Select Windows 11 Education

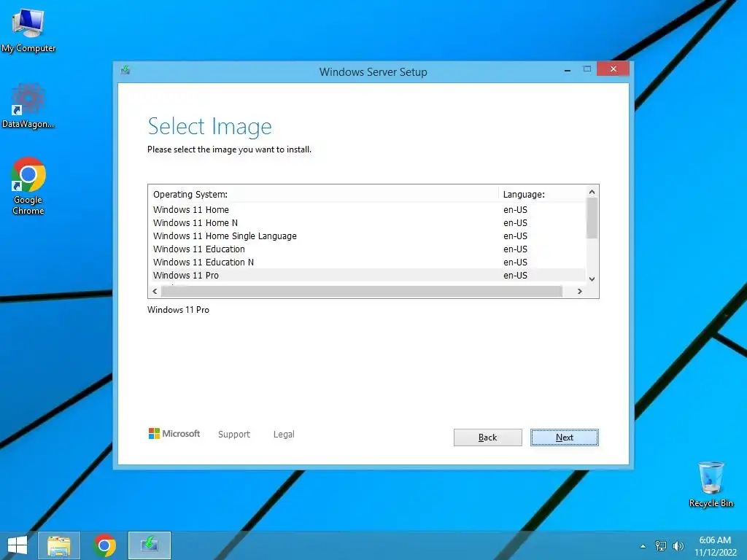tap(367, 249)
